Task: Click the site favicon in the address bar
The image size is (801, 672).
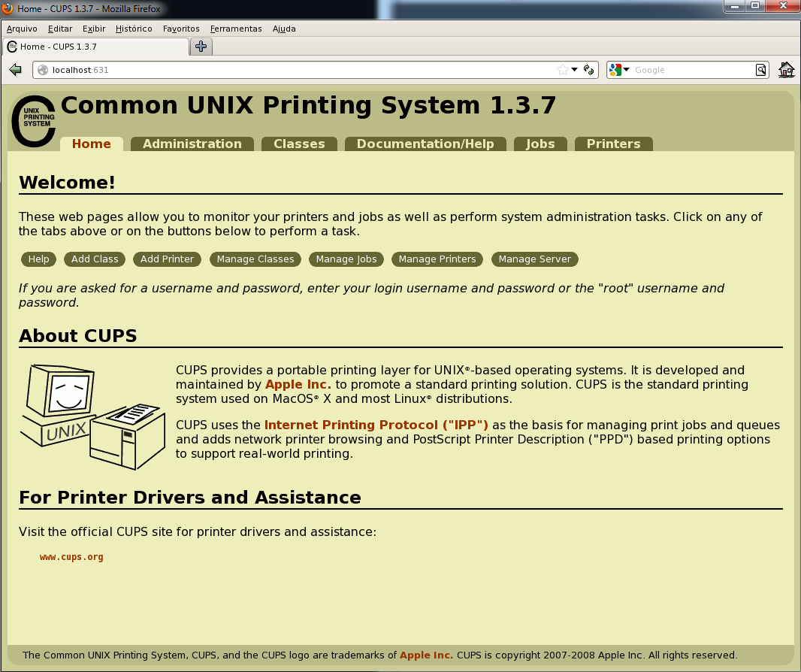Action: (43, 69)
